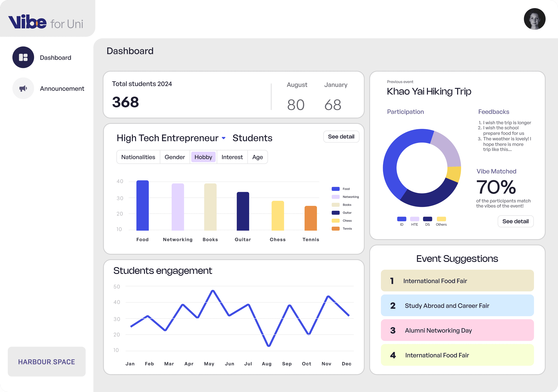Switch to the Nationalities tab
Screen dimensions: 558x392
(x=138, y=157)
